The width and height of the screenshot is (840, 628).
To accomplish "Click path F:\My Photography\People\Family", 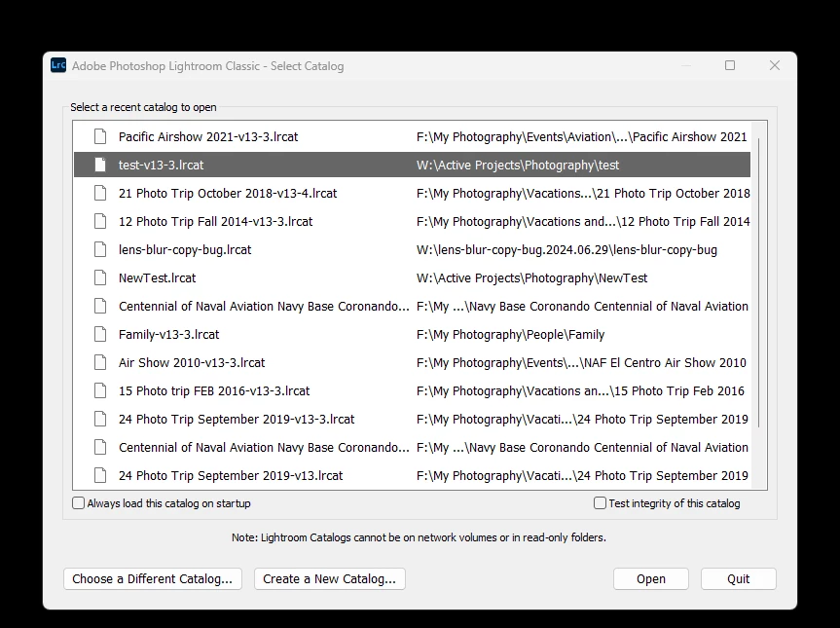I will tap(511, 334).
